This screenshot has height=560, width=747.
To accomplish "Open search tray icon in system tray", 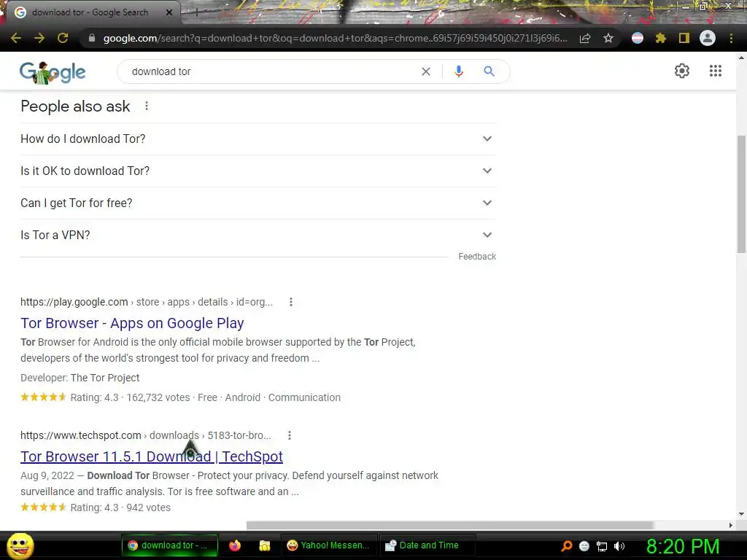I will click(x=566, y=546).
